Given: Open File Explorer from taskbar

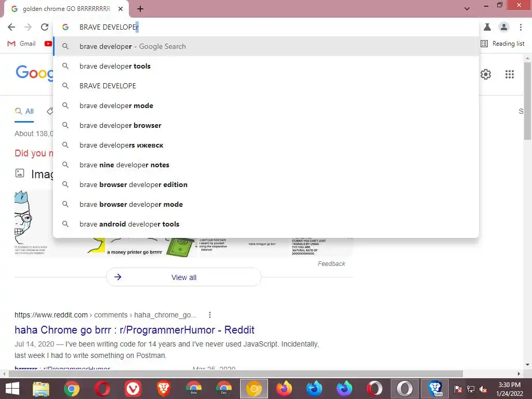Looking at the screenshot, I should [41, 389].
